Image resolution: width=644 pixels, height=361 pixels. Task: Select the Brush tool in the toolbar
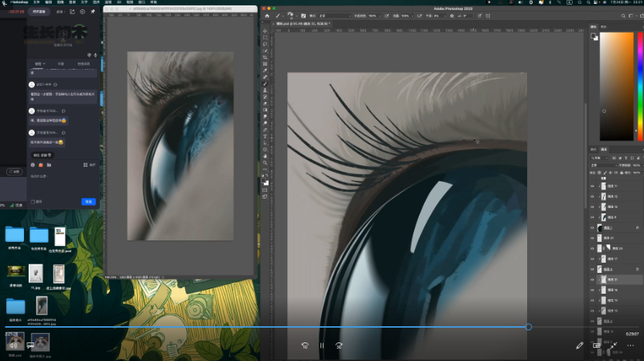[265, 83]
